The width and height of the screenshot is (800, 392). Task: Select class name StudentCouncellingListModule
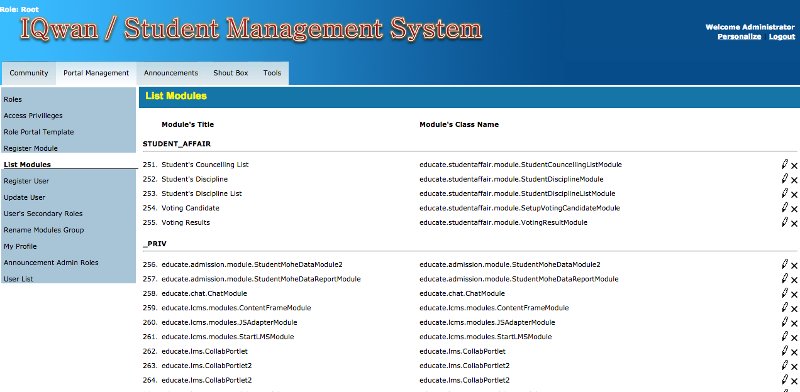(x=520, y=165)
